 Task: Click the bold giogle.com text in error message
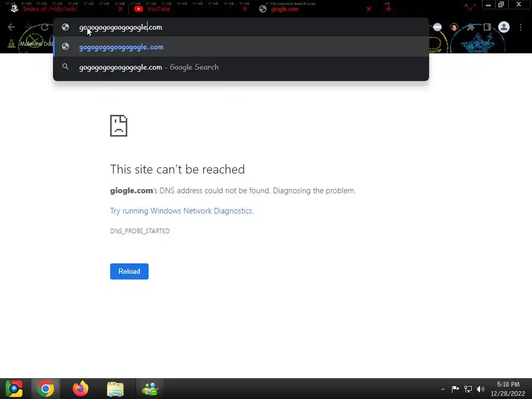point(131,191)
